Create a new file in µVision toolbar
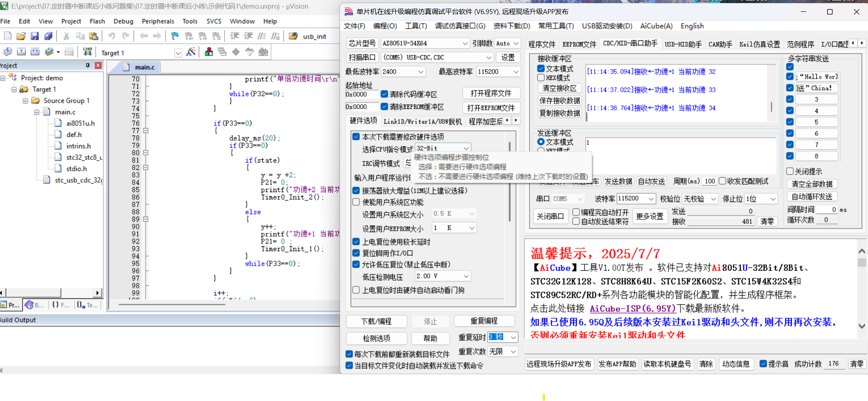 [x=8, y=36]
